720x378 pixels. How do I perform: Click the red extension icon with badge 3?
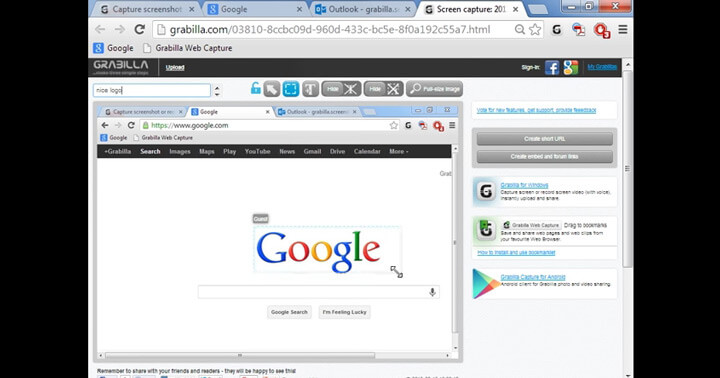coord(602,30)
